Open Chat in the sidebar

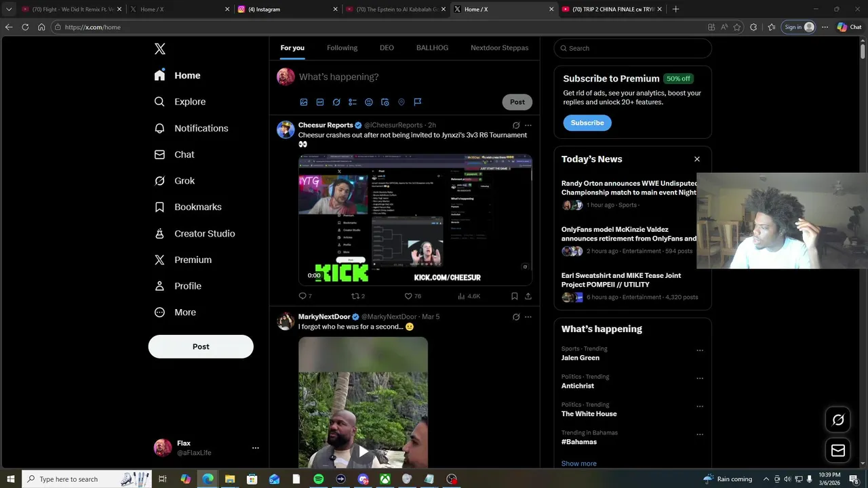pyautogui.click(x=174, y=155)
